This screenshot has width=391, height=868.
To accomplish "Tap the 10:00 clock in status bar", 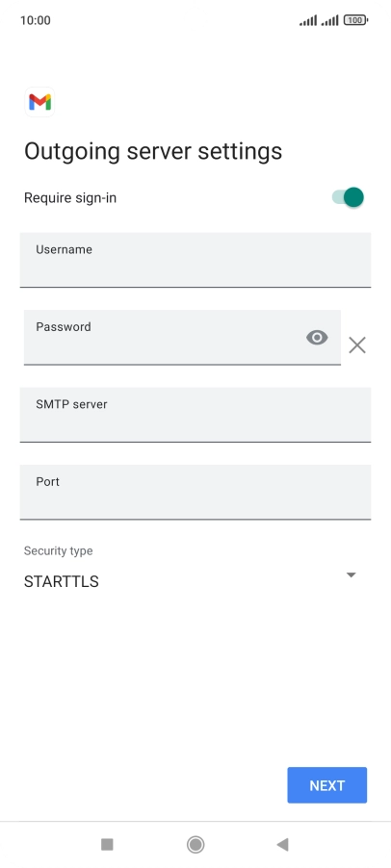I will (36, 20).
